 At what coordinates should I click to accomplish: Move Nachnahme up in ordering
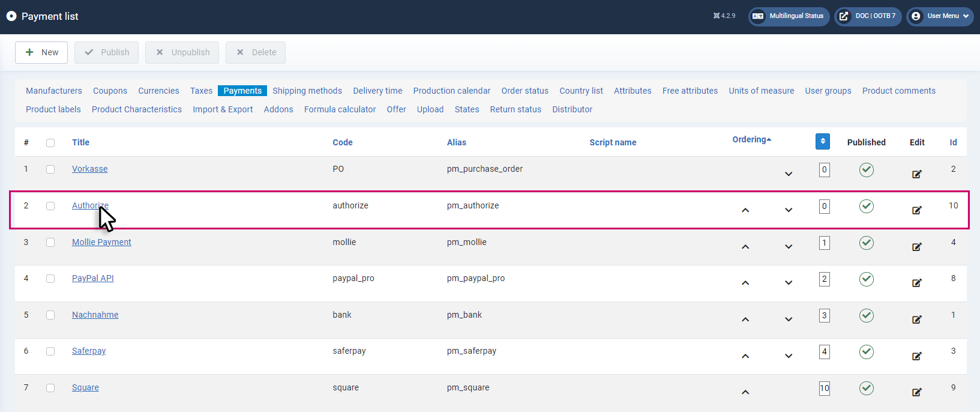(x=745, y=320)
